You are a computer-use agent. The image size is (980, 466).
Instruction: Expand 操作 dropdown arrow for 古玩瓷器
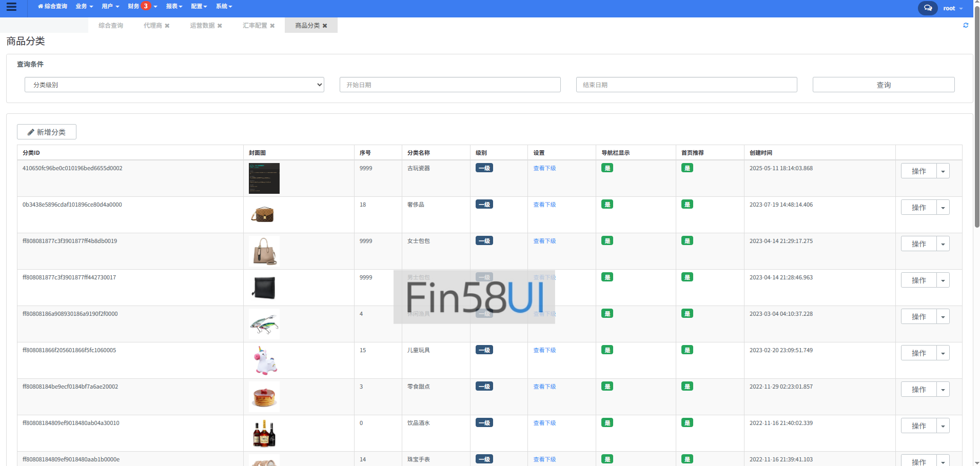(943, 171)
